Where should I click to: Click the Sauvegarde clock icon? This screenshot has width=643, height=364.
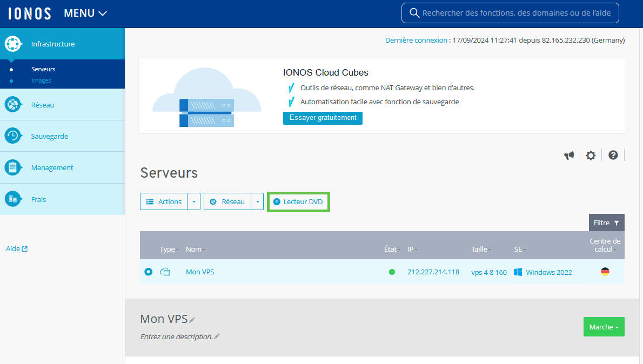point(13,136)
